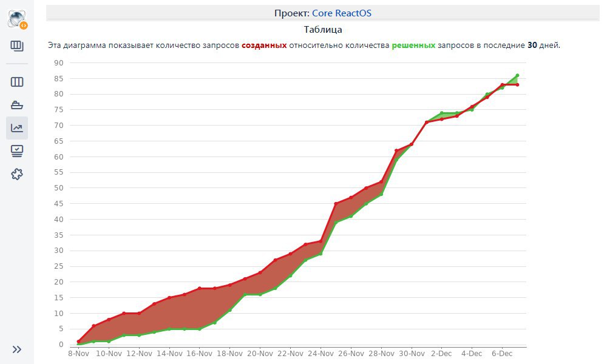Click the x-axis label '16-Nov'
This screenshot has width=607, height=364.
click(x=199, y=354)
